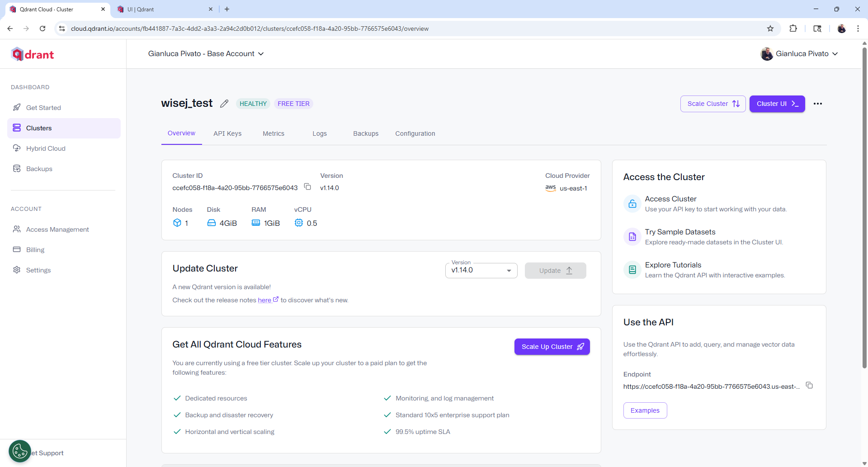Go back to previous page
The height and width of the screenshot is (467, 868).
tap(10, 29)
